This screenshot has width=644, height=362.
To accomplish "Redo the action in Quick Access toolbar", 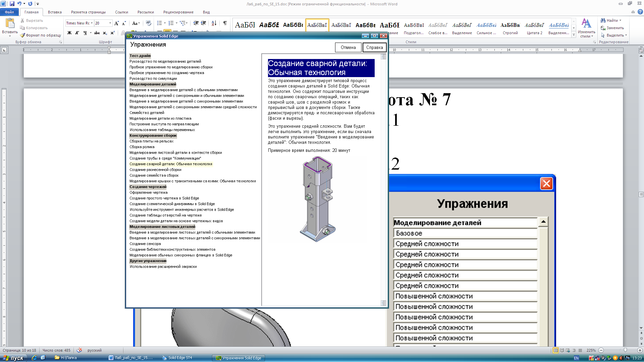I will 30,4.
